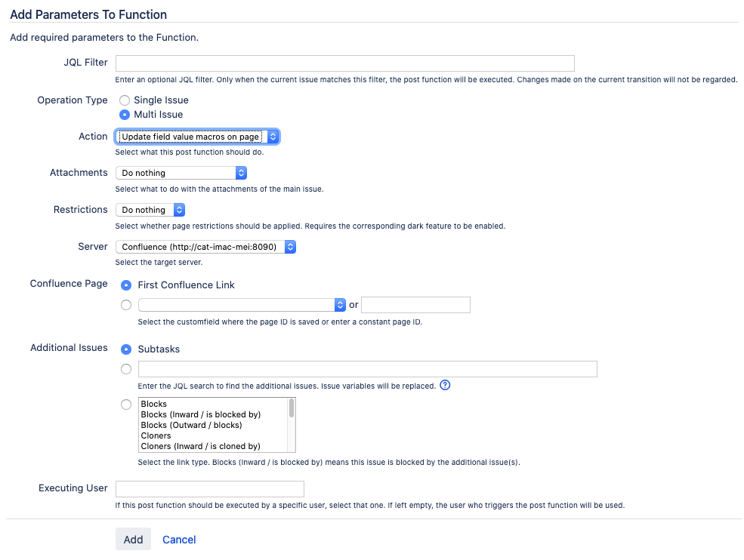Select the link type radio option
744x560 pixels.
click(126, 405)
